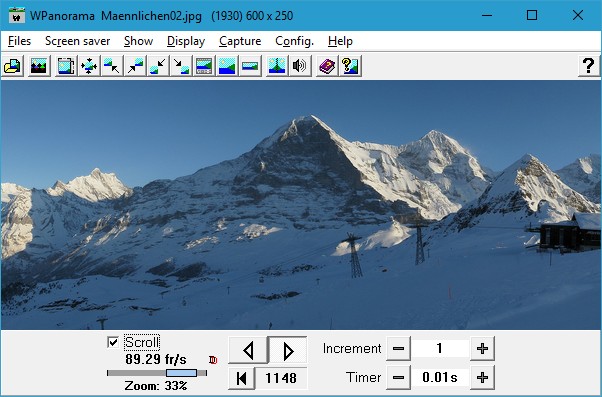Toggle sound with the speaker icon
This screenshot has width=602, height=397.
coord(300,66)
